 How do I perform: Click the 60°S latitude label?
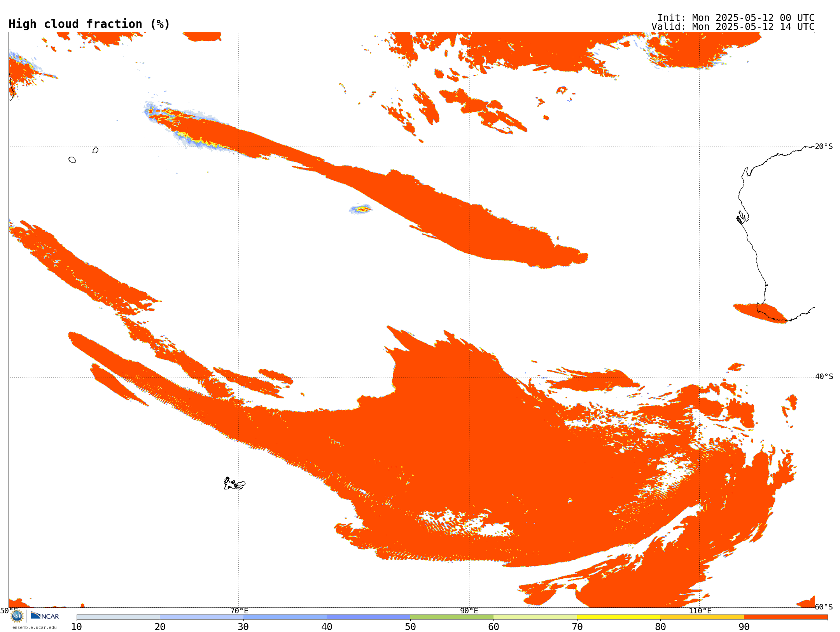[x=824, y=607]
